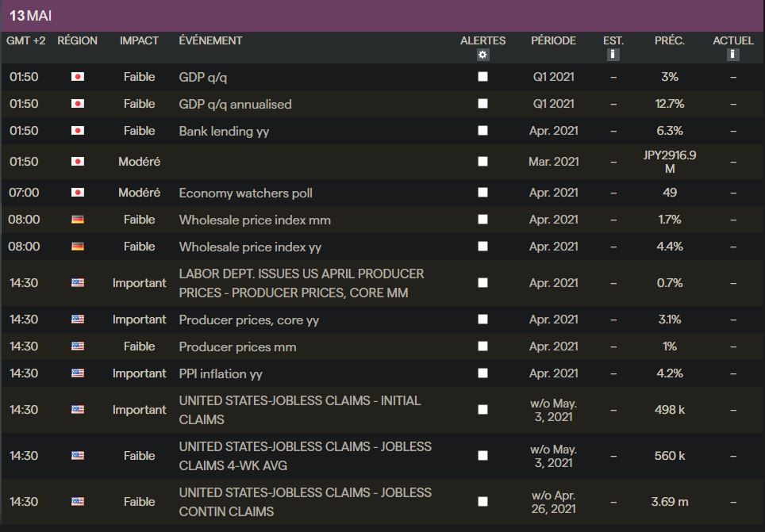
Task: Click the Japan flag in Bank lending yy row
Action: click(78, 131)
